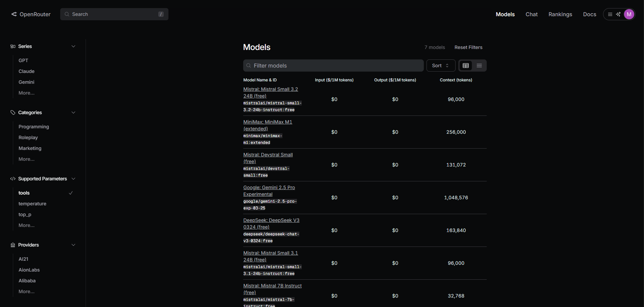Open the Chat nav tab
644x307 pixels.
pos(531,14)
